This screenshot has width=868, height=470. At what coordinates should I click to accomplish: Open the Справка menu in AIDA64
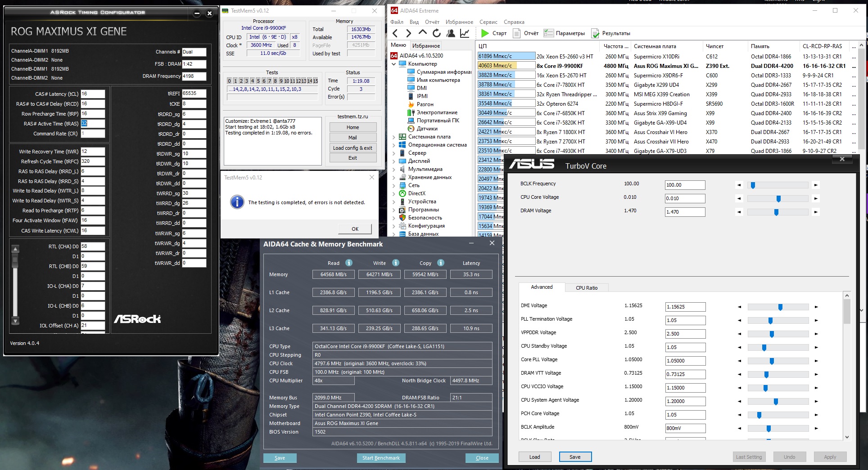(x=514, y=22)
